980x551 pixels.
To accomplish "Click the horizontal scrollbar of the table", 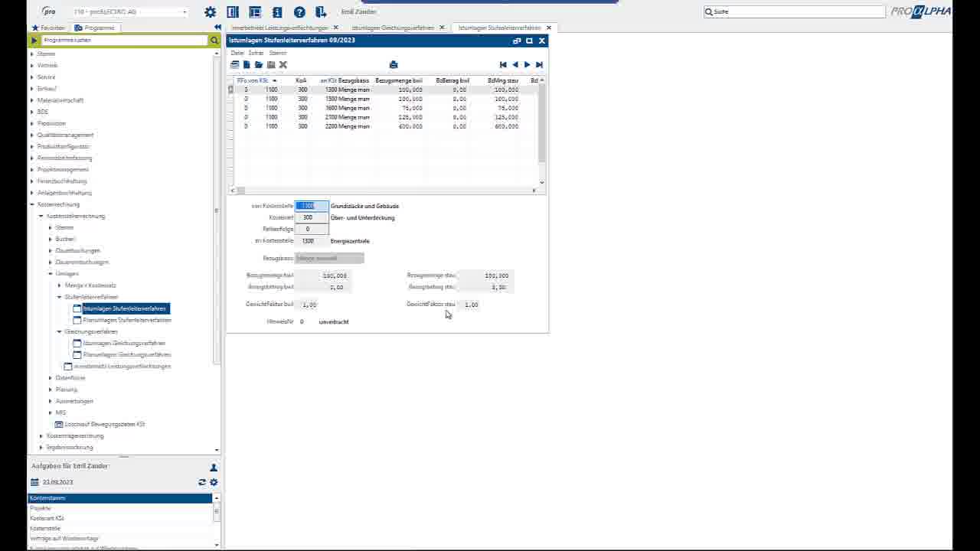I will click(x=383, y=190).
